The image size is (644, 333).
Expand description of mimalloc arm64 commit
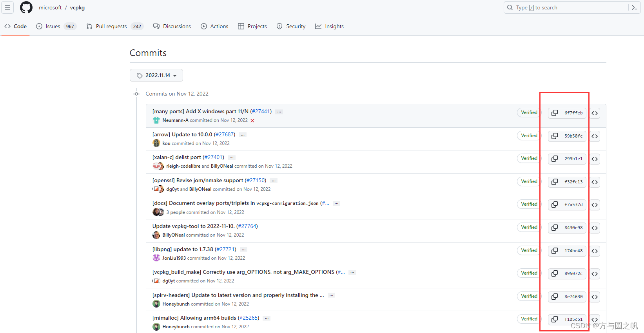coord(267,318)
